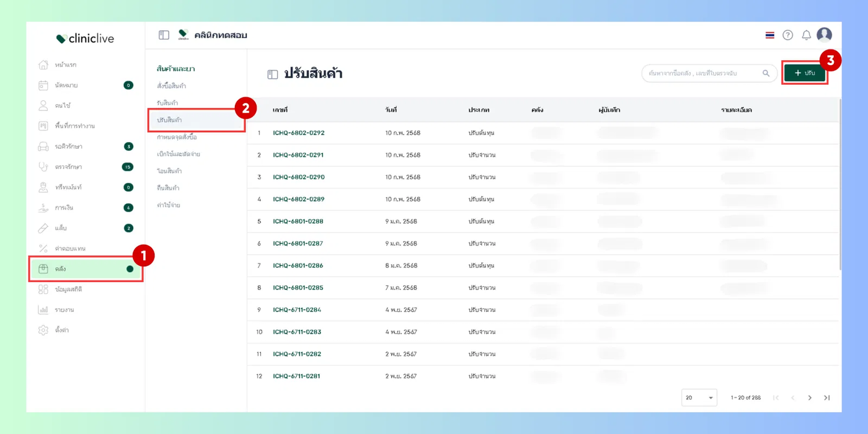Open the rows-per-page dropdown showing 20
The height and width of the screenshot is (434, 868).
coord(699,397)
